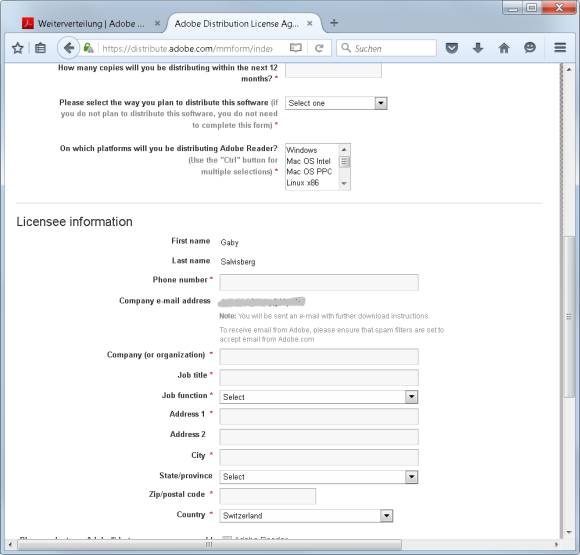Close the Weiterverteilung Adobe tab

coord(157,23)
